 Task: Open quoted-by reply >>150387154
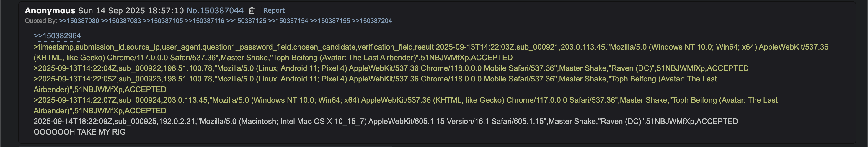[x=288, y=21]
